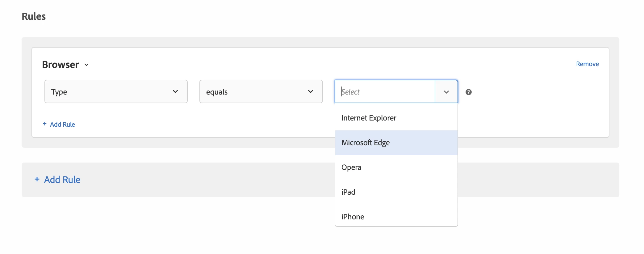Click the large plus icon in bottom bar
644x254 pixels.
(x=37, y=179)
